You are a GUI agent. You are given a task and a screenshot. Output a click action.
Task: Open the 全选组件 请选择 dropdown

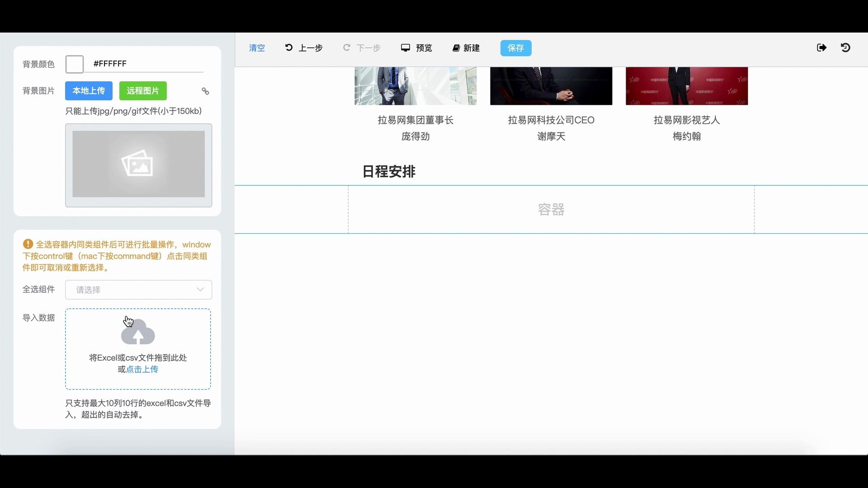point(138,290)
